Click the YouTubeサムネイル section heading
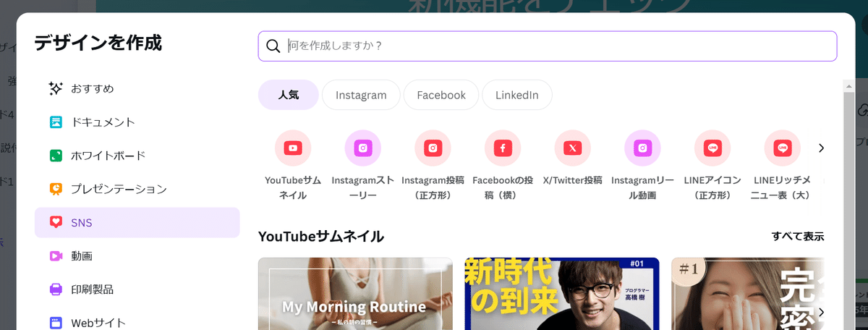The image size is (868, 330). [x=320, y=236]
